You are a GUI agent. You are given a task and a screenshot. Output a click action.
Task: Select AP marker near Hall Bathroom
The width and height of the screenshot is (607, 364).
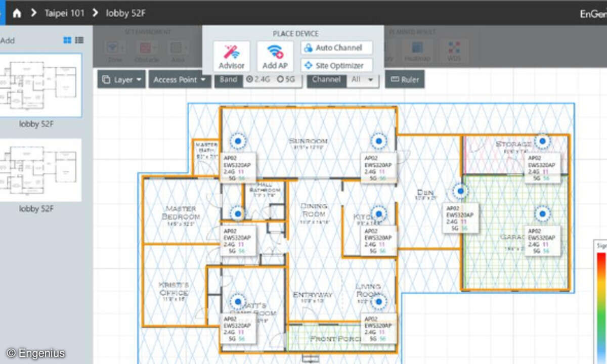point(238,214)
